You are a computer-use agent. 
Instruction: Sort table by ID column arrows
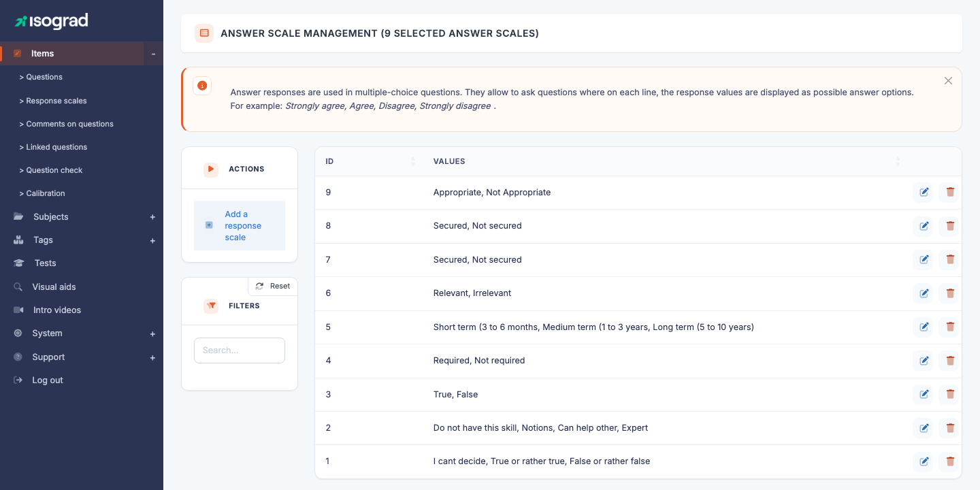(x=413, y=161)
